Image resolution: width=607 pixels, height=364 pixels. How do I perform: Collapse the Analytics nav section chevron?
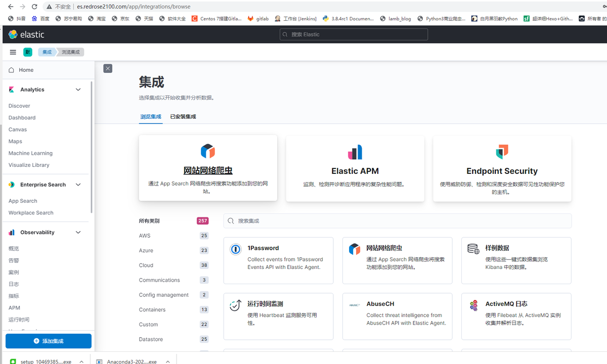[78, 89]
